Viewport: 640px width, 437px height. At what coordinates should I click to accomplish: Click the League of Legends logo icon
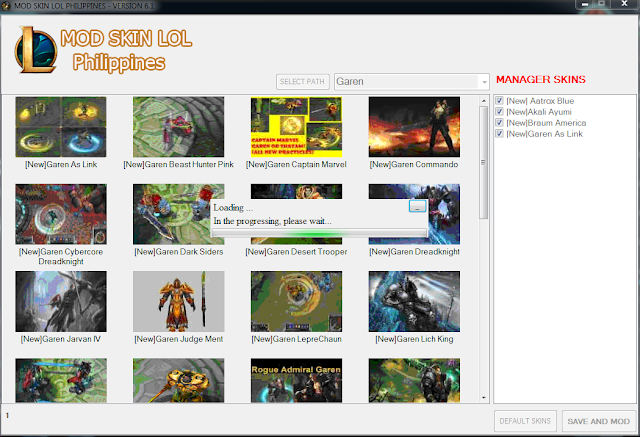coord(36,50)
